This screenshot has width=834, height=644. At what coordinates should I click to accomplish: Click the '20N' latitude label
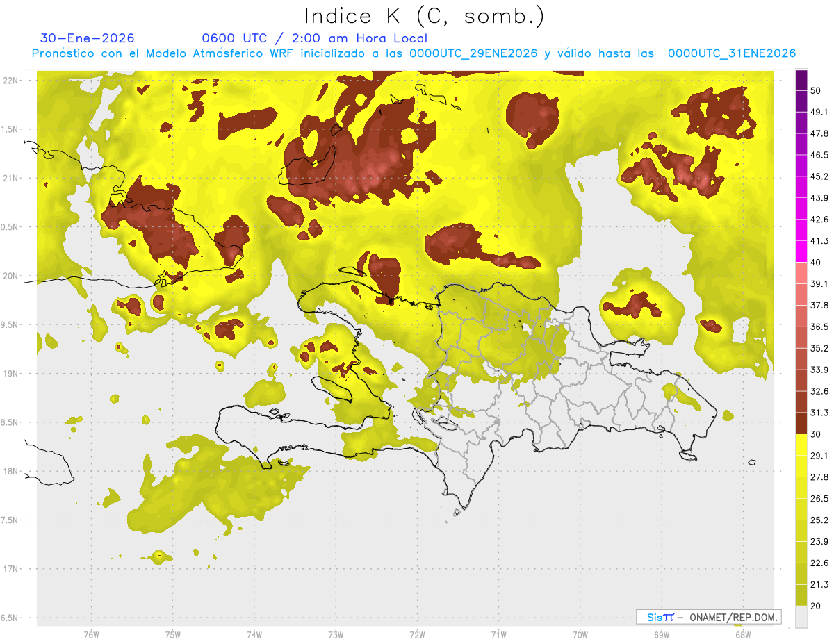(10, 276)
